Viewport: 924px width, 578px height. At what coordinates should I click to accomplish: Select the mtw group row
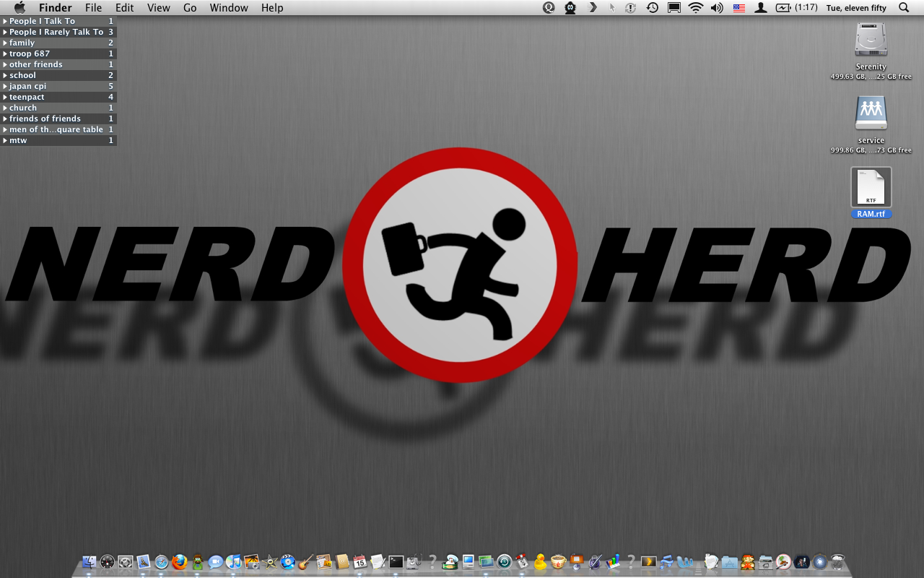click(58, 140)
